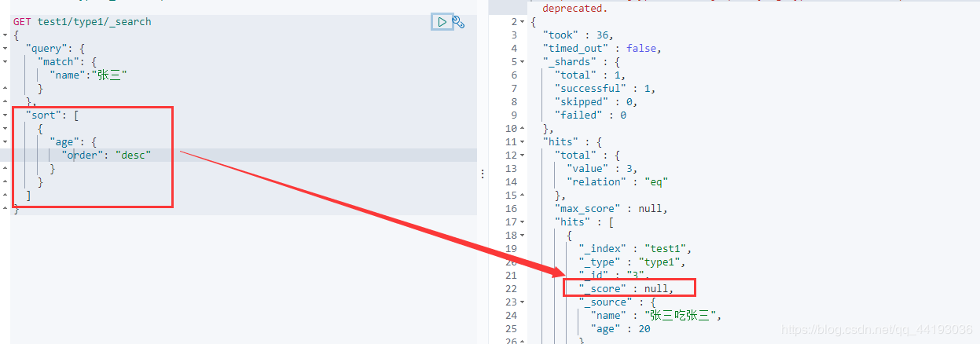Click the "age" : 20 response line
Viewport: 980px width, 344px height.
pyautogui.click(x=620, y=329)
